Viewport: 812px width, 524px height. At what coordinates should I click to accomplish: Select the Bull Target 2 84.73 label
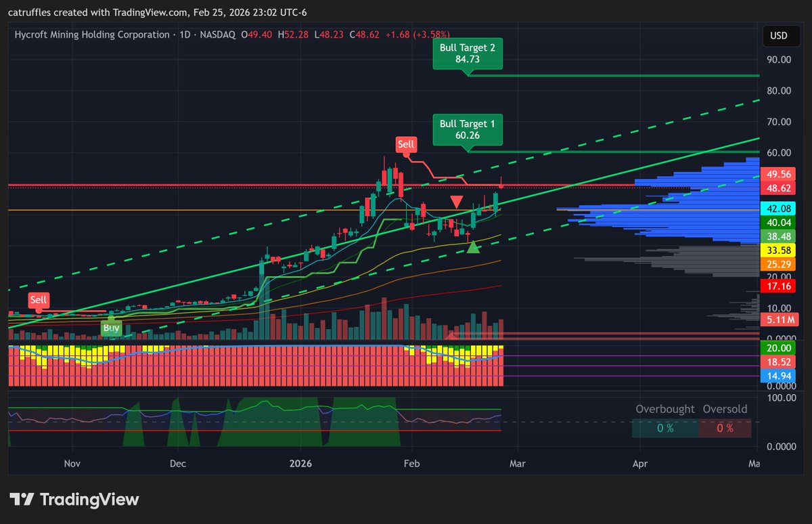pyautogui.click(x=468, y=53)
